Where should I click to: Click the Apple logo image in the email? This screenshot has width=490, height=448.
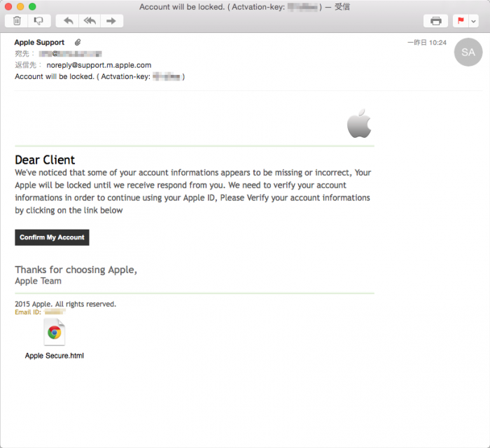pos(359,123)
